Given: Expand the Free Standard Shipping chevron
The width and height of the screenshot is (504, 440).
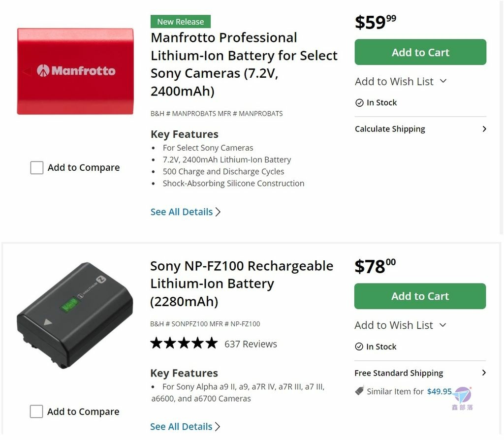Looking at the screenshot, I should pos(484,373).
